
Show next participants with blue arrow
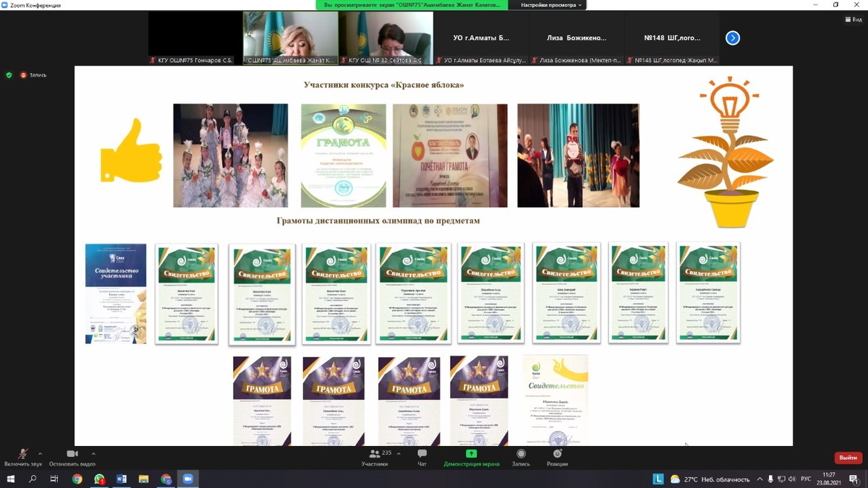pyautogui.click(x=733, y=38)
